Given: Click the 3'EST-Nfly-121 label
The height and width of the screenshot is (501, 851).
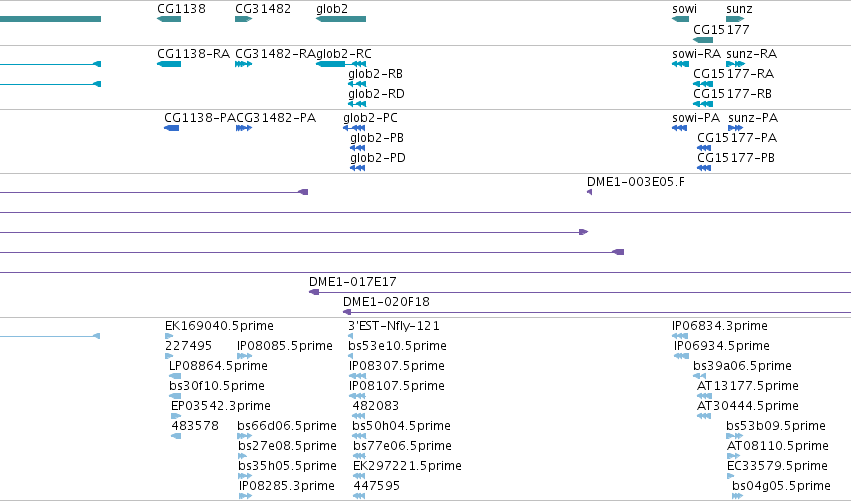Looking at the screenshot, I should [x=394, y=326].
